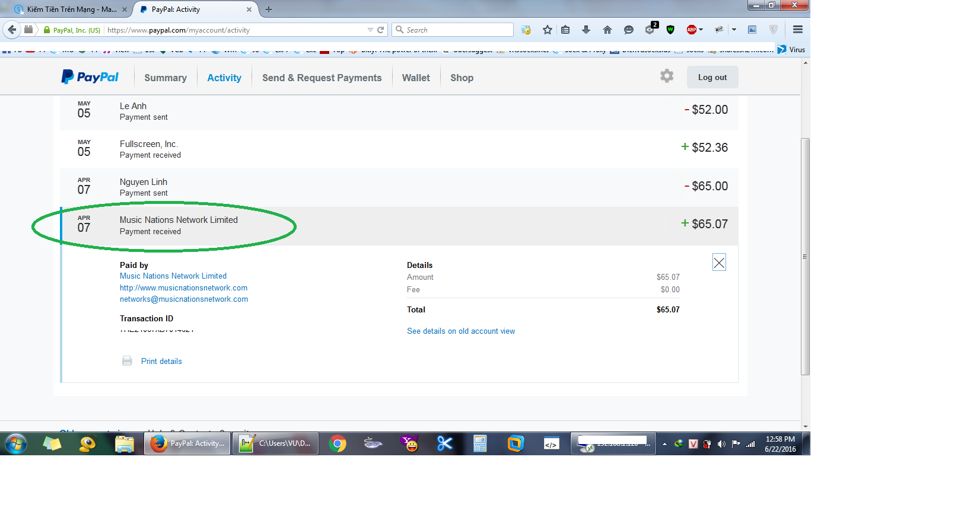The image size is (980, 511).
Task: Open the Adblock Plus dropdown arrow
Action: point(701,30)
